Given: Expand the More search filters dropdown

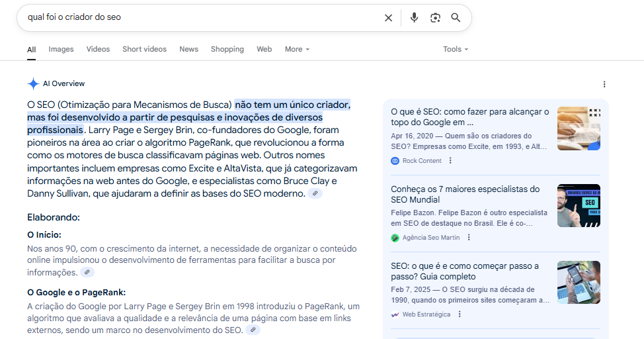Looking at the screenshot, I should click(297, 49).
